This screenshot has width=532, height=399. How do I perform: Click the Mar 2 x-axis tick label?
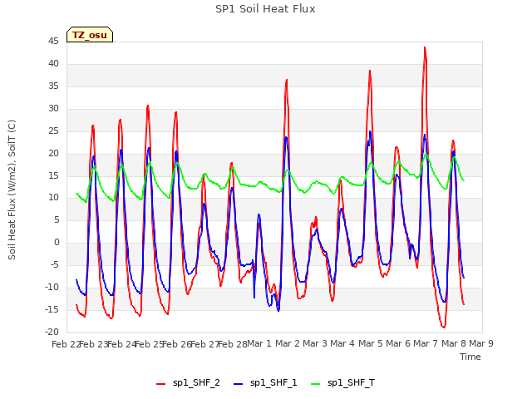pos(288,343)
